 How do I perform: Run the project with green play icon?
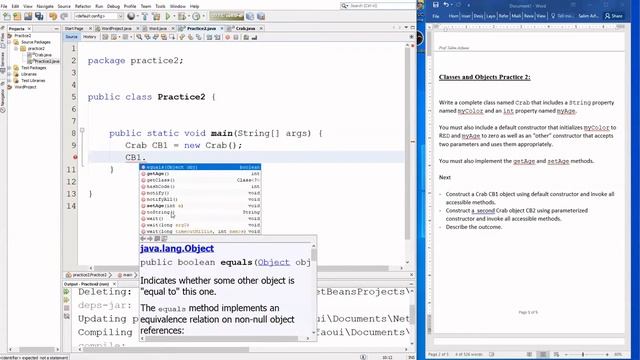(x=168, y=16)
